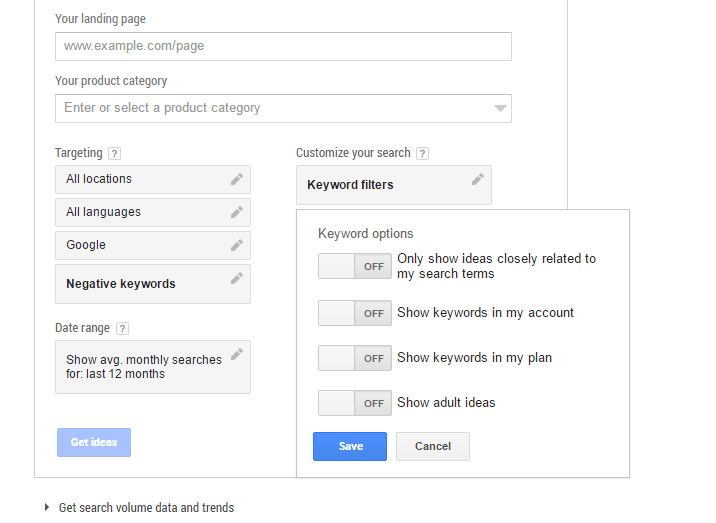The width and height of the screenshot is (716, 523).
Task: Open the Targeting help question mark
Action: [x=114, y=154]
